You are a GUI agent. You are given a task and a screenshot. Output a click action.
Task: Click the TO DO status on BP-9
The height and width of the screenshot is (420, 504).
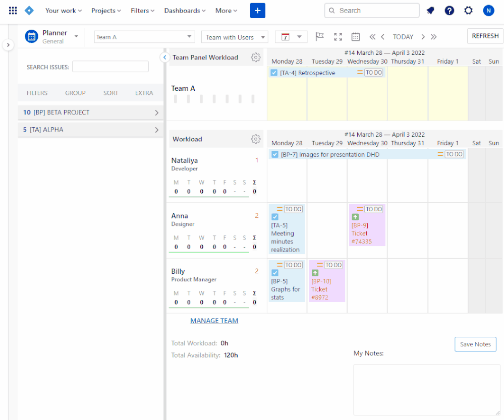tap(373, 209)
